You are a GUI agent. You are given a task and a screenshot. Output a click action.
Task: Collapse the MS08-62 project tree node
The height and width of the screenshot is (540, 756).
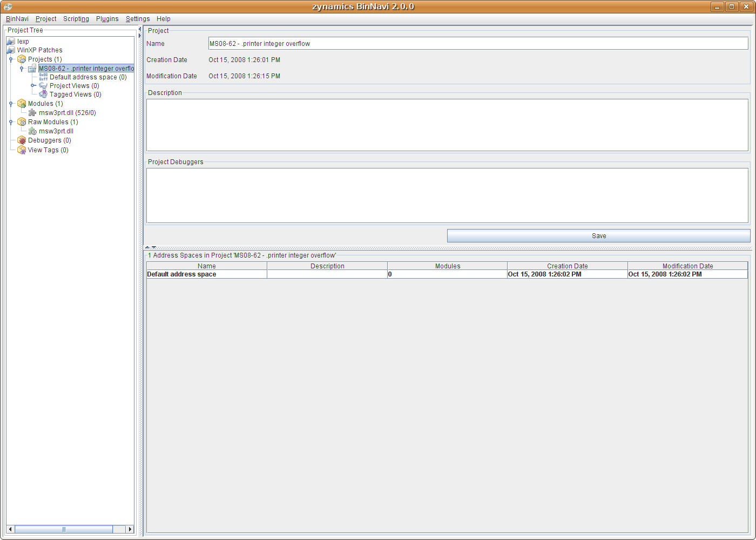[x=22, y=69]
